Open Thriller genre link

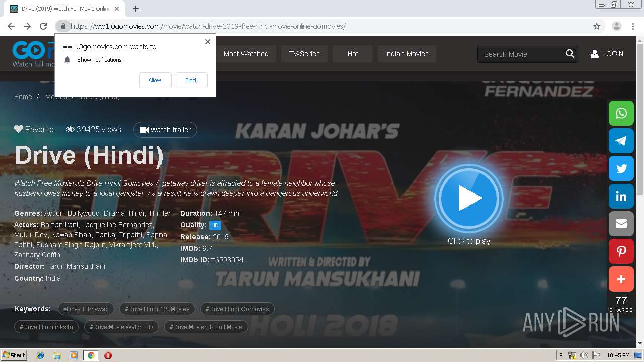(x=159, y=213)
